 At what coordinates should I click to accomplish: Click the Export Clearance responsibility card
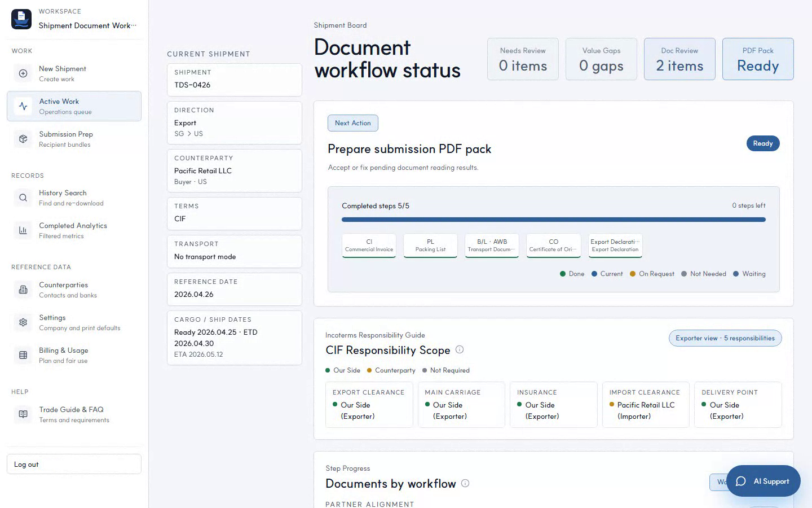(x=369, y=405)
